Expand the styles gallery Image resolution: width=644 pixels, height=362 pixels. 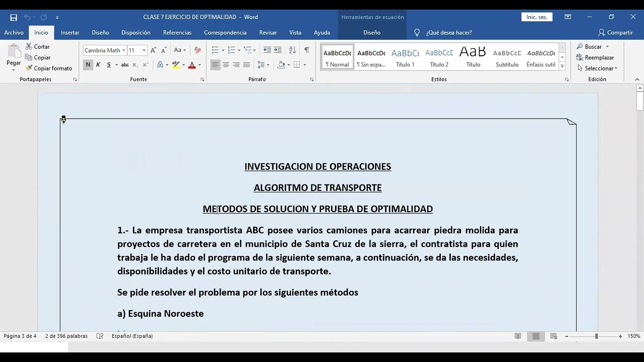pyautogui.click(x=562, y=66)
